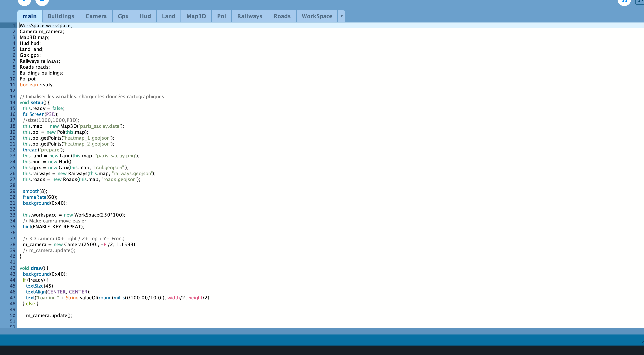Click the Buildings tab
Image resolution: width=644 pixels, height=355 pixels.
point(61,16)
